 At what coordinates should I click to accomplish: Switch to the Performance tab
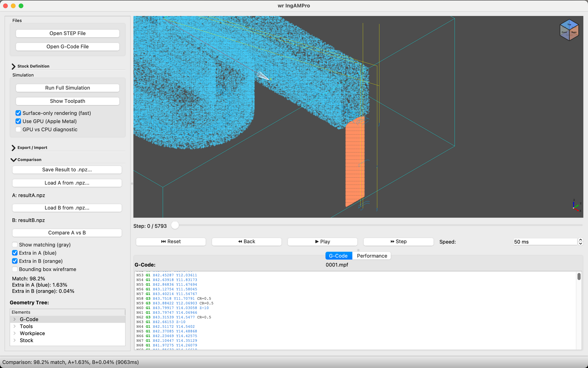[372, 256]
